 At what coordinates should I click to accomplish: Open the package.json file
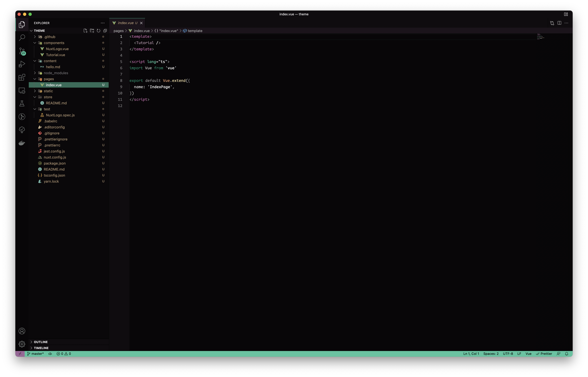click(55, 163)
